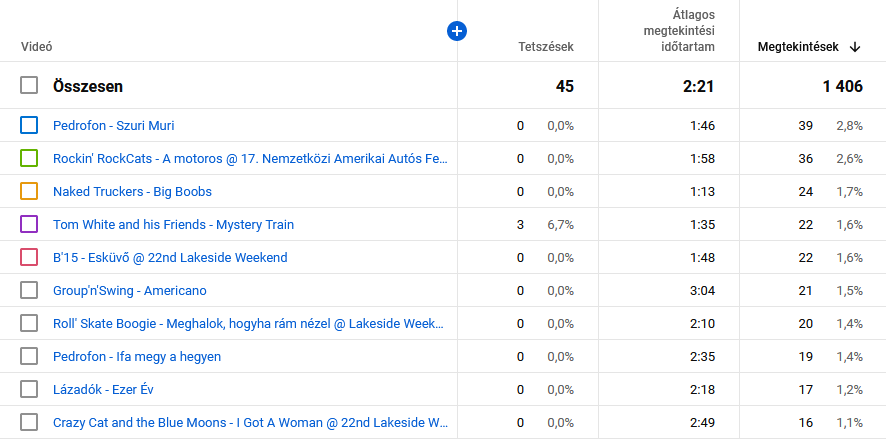Image resolution: width=886 pixels, height=439 pixels.
Task: Check the Roll' Skate Boogie row checkbox
Action: point(29,323)
